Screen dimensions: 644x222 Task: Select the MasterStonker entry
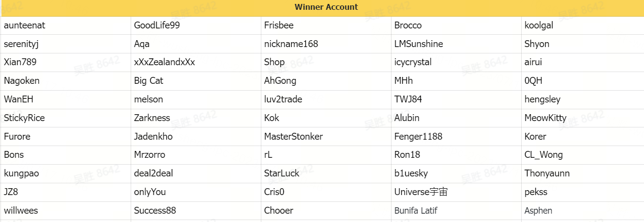[x=294, y=137]
